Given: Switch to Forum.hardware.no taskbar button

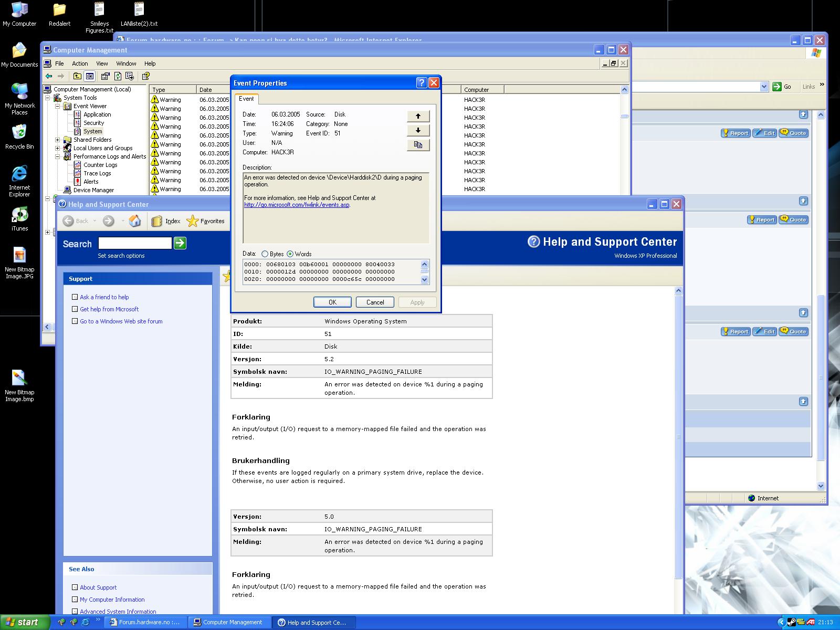Looking at the screenshot, I should click(145, 622).
